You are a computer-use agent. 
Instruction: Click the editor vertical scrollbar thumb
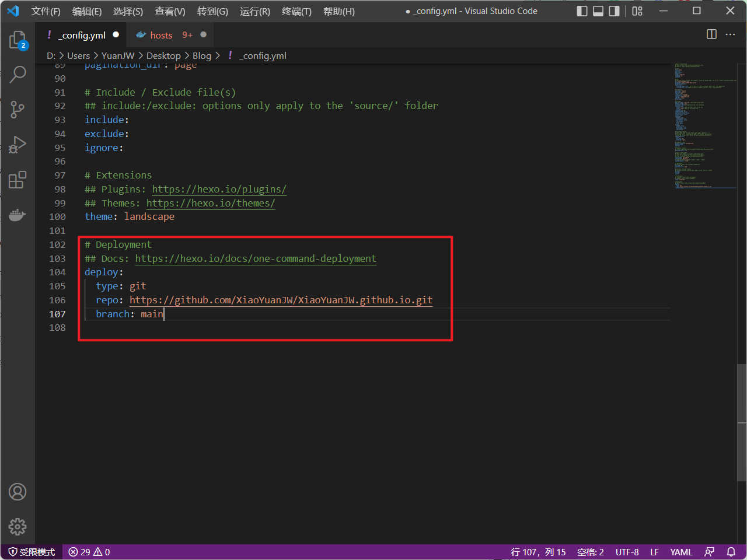[x=742, y=422]
